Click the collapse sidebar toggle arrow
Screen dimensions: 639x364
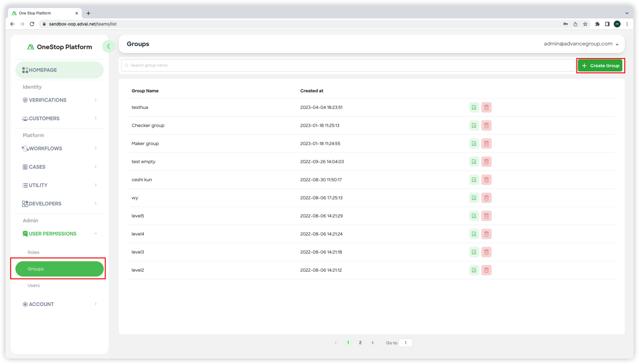[108, 47]
